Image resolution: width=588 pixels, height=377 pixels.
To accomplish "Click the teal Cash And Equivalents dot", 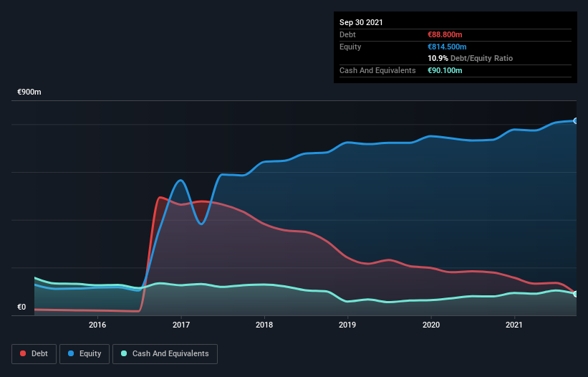I will pos(124,353).
